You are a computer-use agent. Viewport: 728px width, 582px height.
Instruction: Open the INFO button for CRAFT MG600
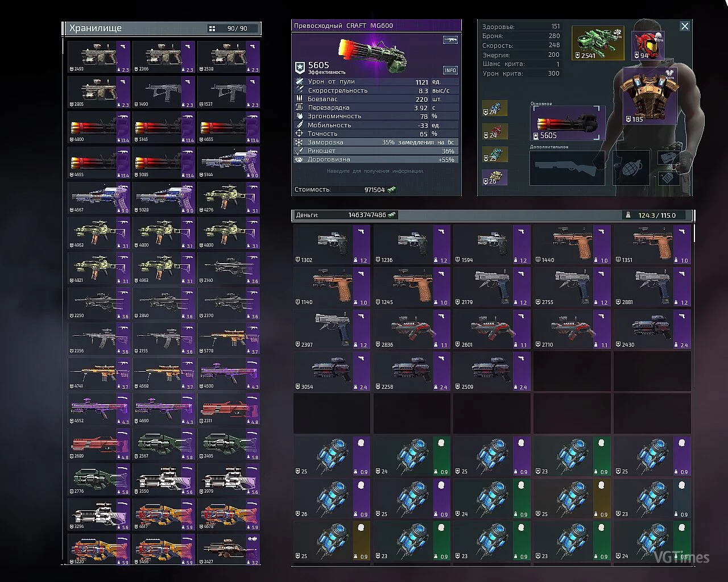(x=450, y=70)
